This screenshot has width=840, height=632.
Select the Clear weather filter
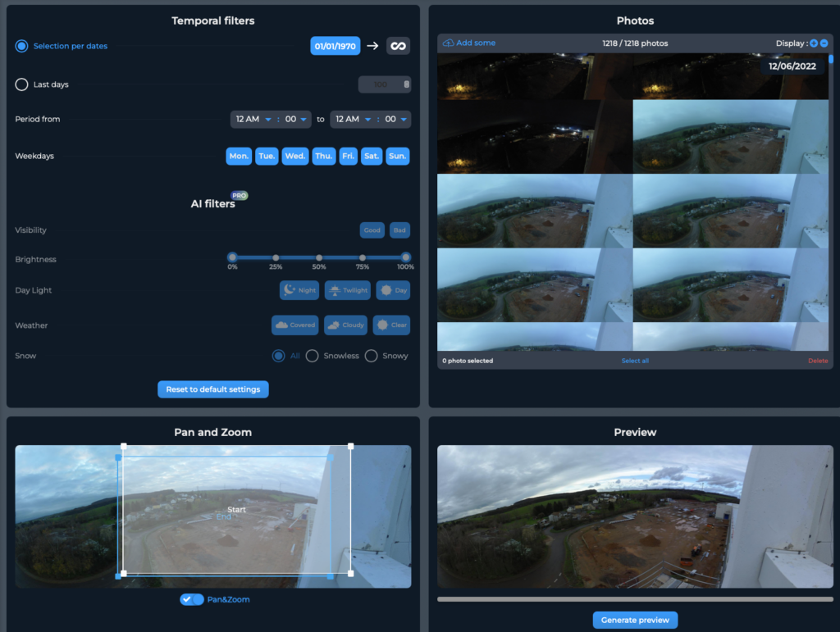[391, 325]
